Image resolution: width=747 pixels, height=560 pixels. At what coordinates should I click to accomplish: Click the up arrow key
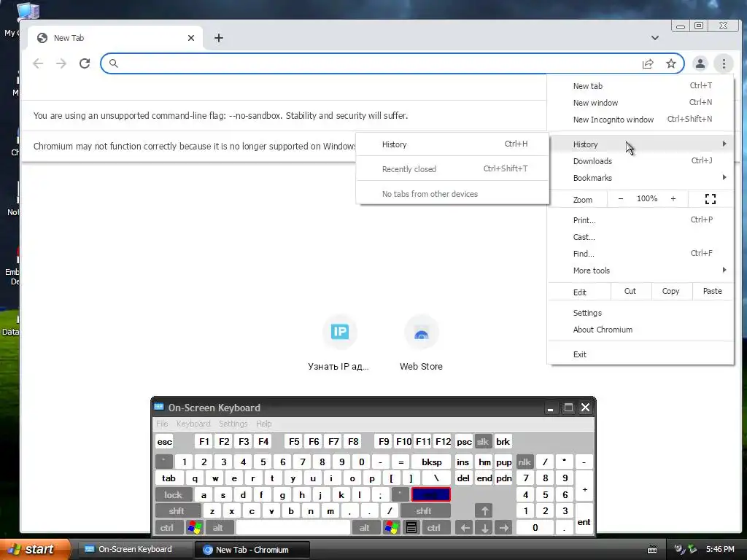tap(484, 511)
